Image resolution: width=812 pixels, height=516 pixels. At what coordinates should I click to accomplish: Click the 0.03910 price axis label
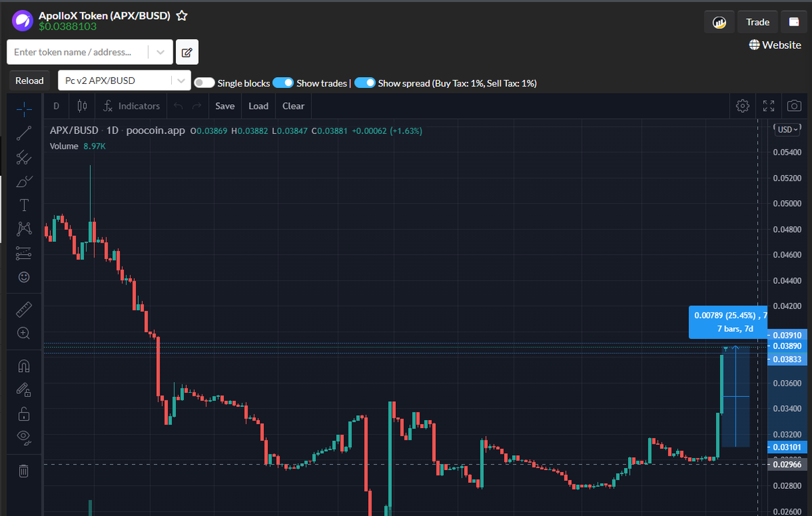click(x=786, y=335)
